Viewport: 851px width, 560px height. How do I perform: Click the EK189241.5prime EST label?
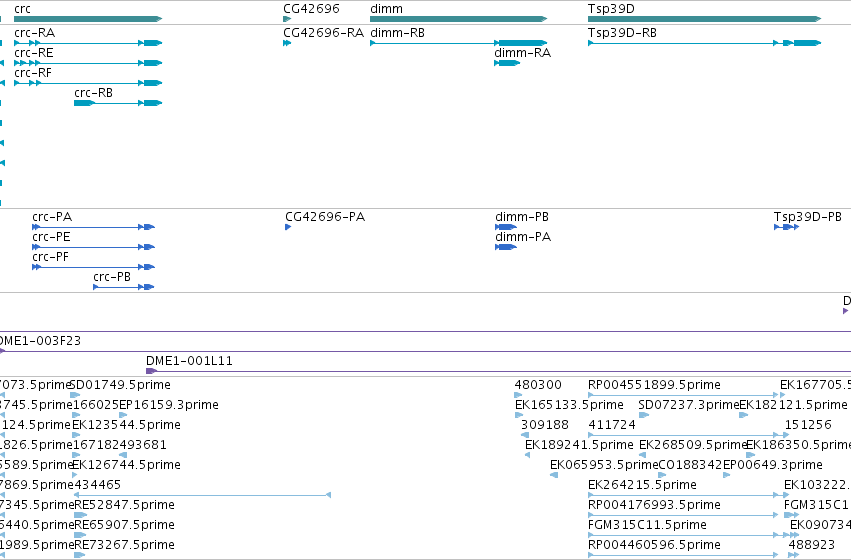[579, 445]
